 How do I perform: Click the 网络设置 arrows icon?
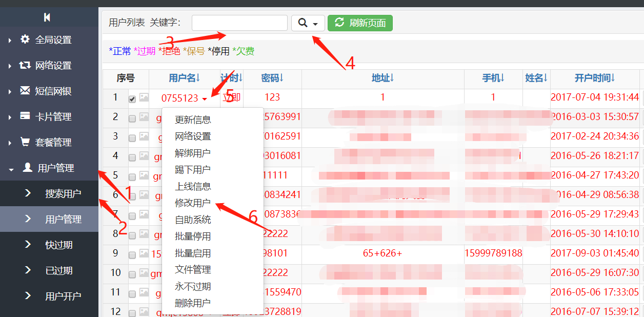pyautogui.click(x=25, y=65)
